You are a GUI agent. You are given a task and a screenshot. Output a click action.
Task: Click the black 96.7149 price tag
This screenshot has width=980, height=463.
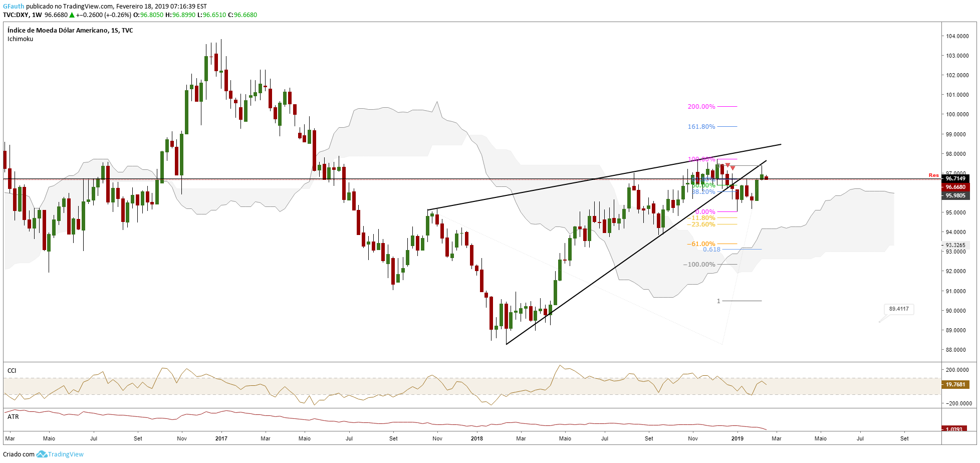coord(955,178)
